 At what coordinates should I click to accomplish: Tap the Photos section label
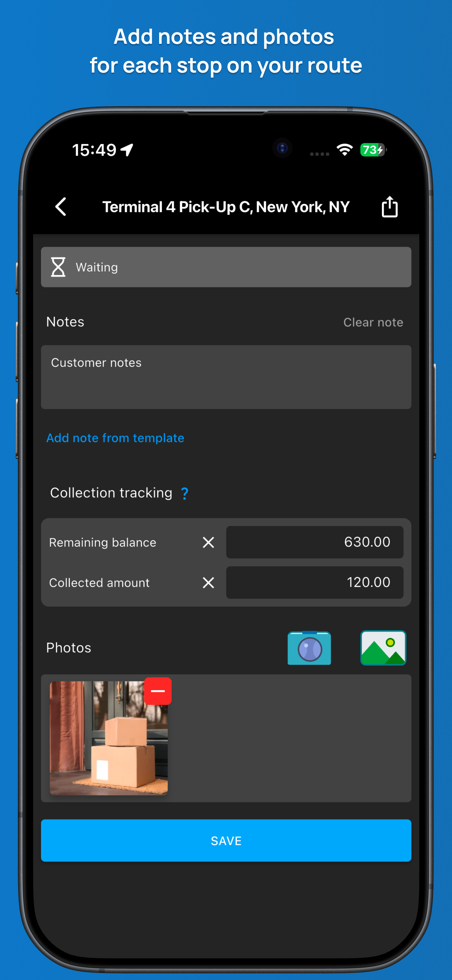69,648
